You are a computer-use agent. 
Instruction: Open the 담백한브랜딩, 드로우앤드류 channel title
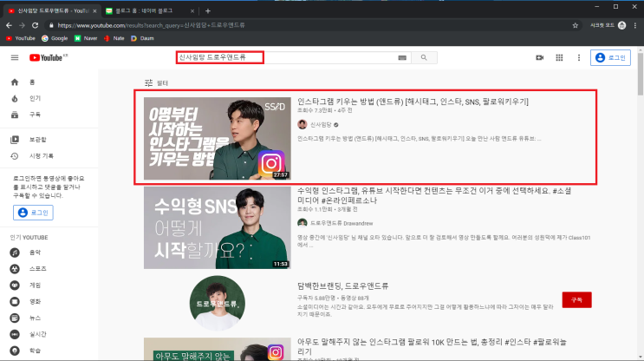point(343,286)
